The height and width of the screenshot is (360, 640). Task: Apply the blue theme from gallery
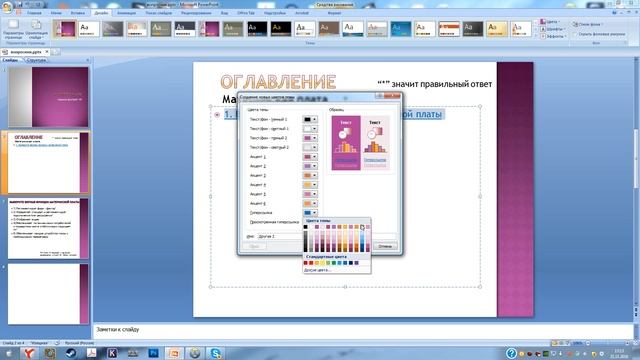[x=401, y=29]
